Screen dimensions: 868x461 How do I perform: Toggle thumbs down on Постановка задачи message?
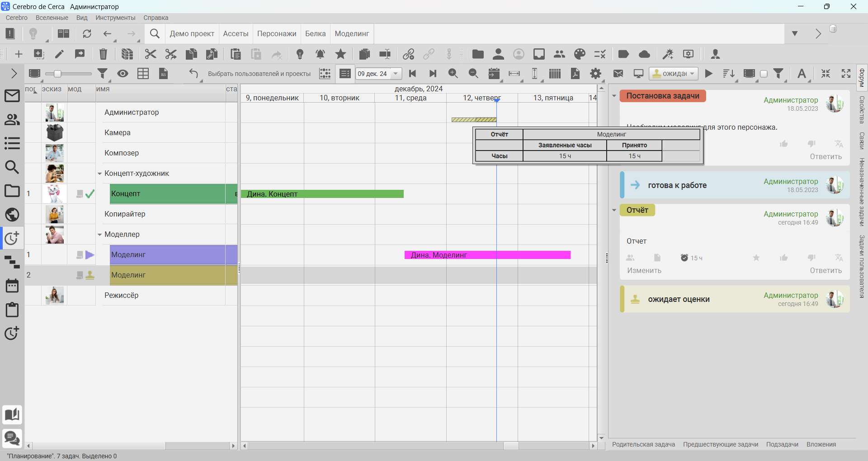[x=811, y=144]
